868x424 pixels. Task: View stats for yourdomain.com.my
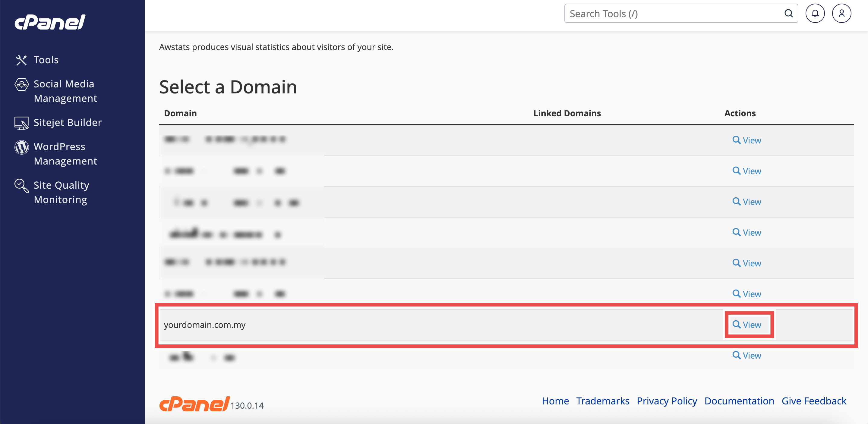pos(747,325)
